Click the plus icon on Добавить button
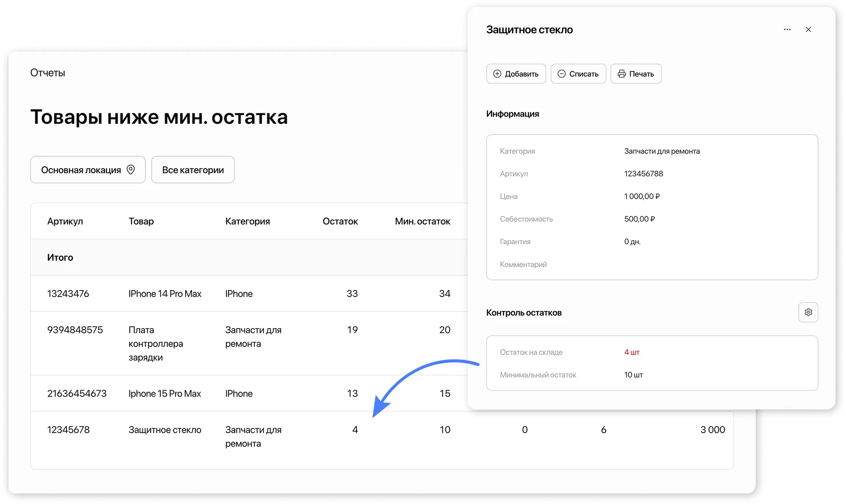Image resolution: width=846 pixels, height=504 pixels. 497,73
